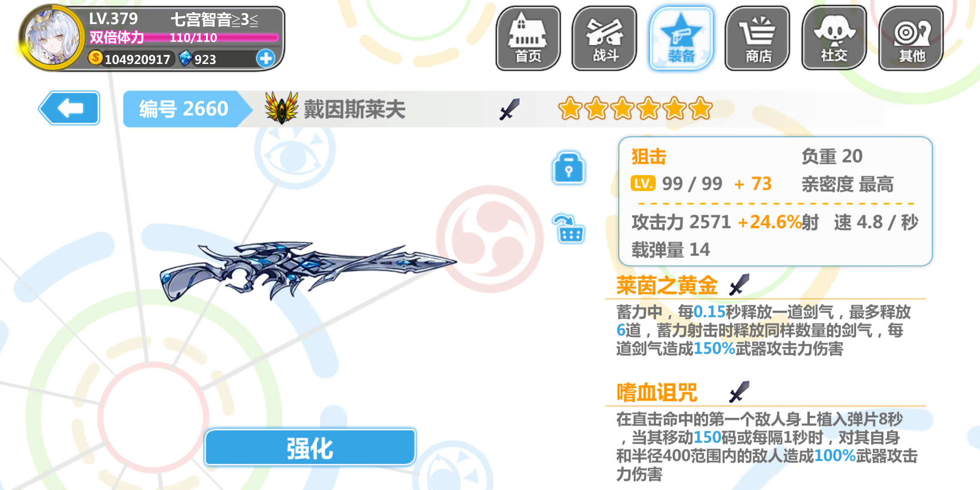980x490 pixels.
Task: Click the sword icon beside 嗜血诅咒
Action: coord(739,392)
